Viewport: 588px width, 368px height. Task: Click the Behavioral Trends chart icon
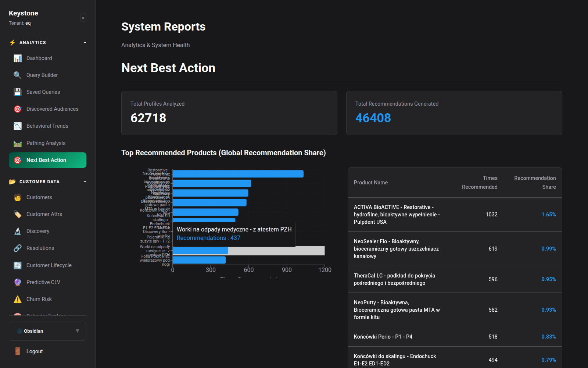(x=18, y=126)
